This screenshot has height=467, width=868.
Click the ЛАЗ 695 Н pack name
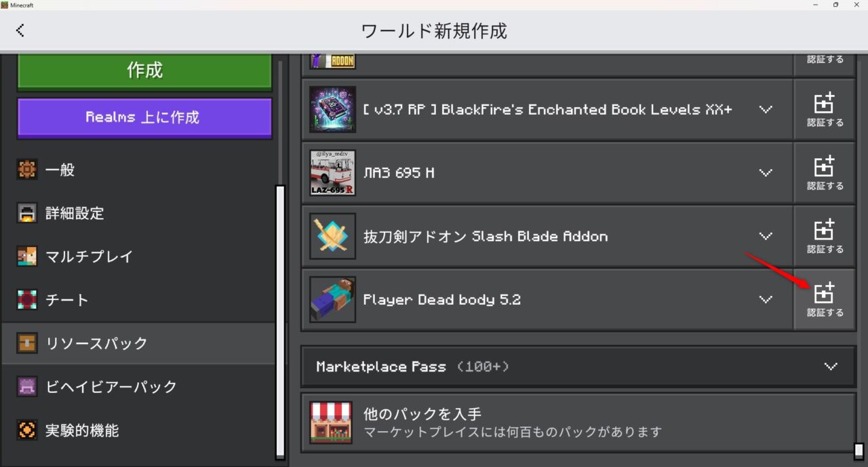[399, 172]
